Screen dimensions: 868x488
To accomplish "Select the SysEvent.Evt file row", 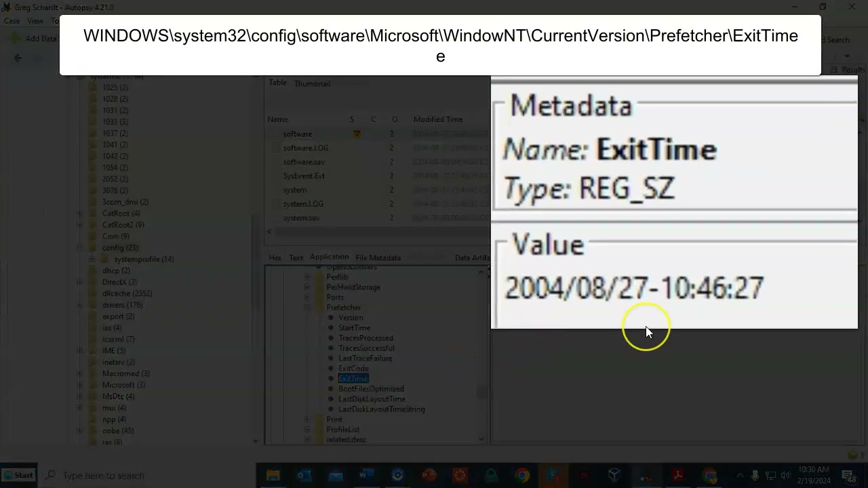I will tap(304, 176).
